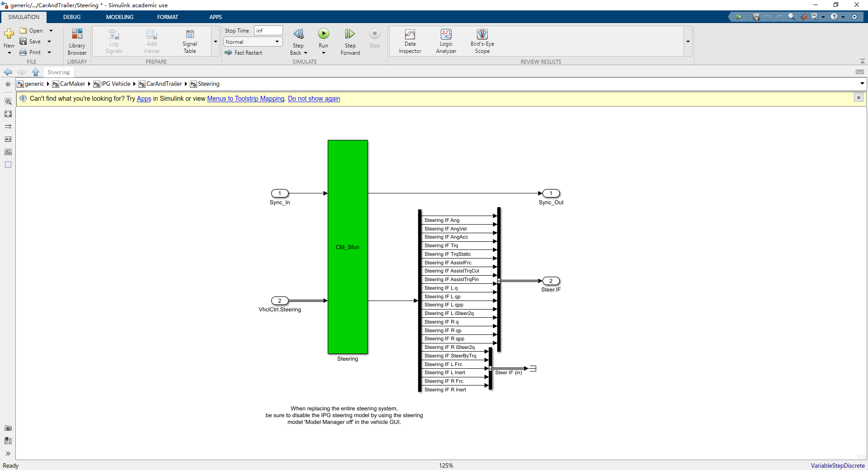Select the Steering model tab
Viewport: 868px width, 470px height.
59,72
